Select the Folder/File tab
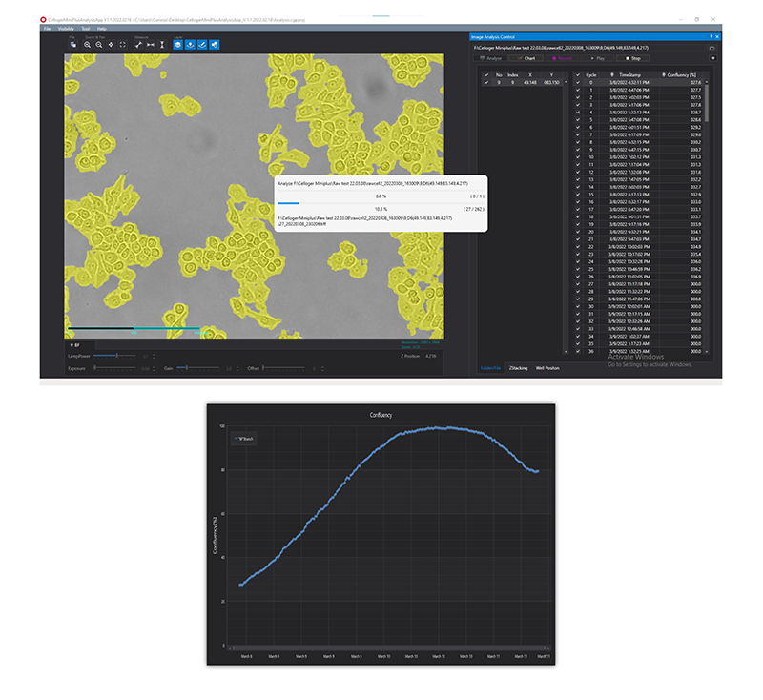 490,368
